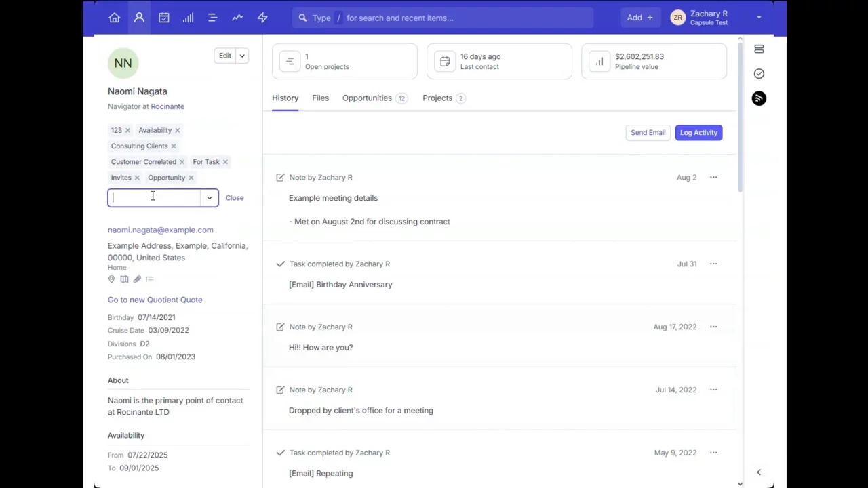Remove the Consulting Clients tag
This screenshot has width=868, height=488.
[174, 146]
